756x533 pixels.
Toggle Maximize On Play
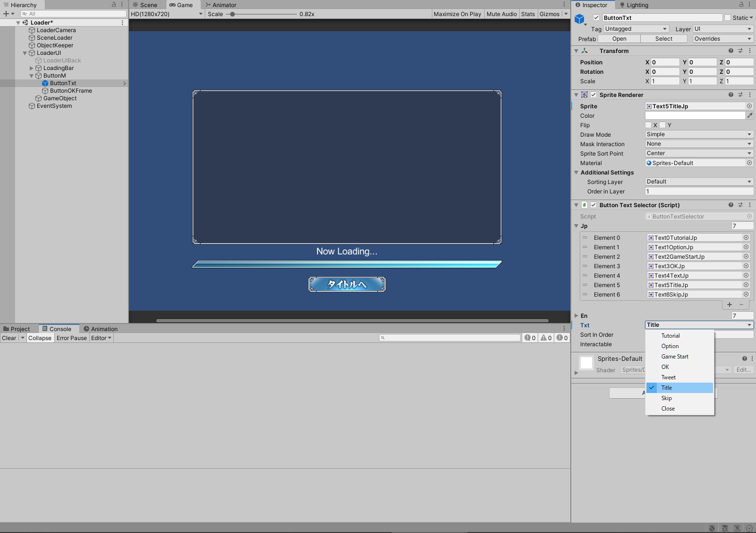point(457,14)
